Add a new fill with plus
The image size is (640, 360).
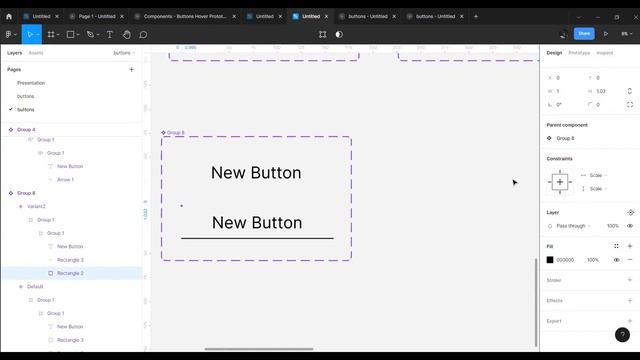(x=630, y=246)
